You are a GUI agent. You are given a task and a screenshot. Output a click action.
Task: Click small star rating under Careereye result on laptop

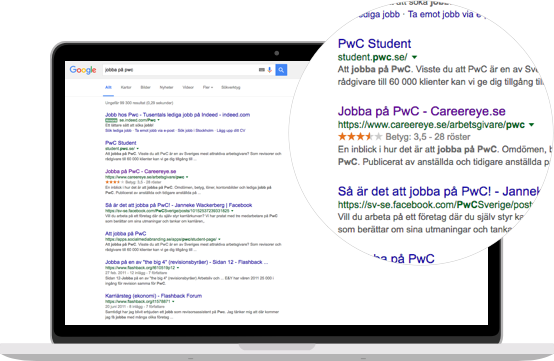point(114,182)
